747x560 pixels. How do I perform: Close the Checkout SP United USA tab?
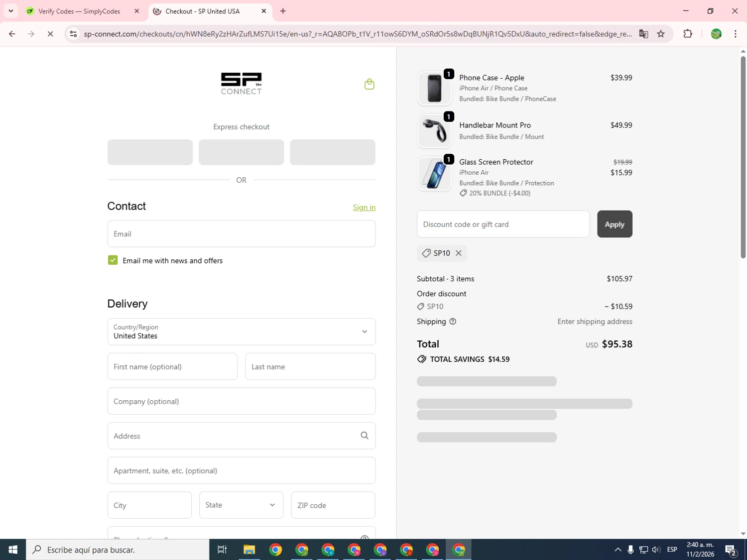coord(264,11)
